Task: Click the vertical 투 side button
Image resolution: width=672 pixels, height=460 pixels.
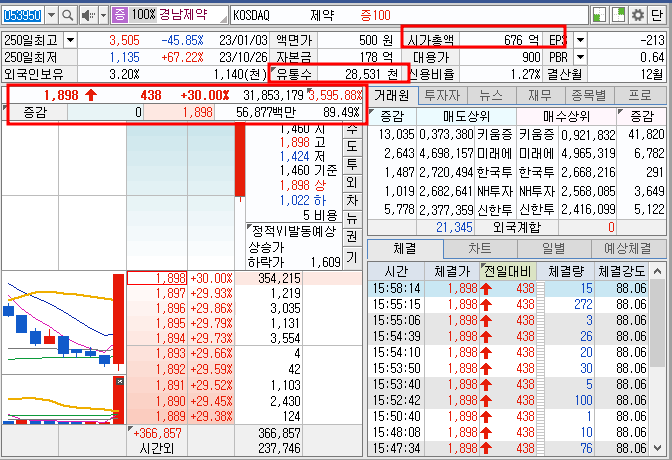Action: (x=352, y=164)
